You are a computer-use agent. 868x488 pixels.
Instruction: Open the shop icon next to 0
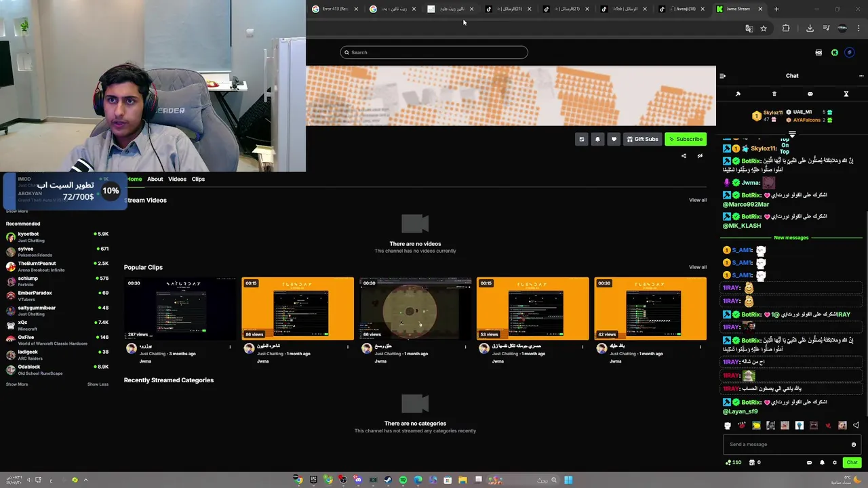(x=752, y=462)
